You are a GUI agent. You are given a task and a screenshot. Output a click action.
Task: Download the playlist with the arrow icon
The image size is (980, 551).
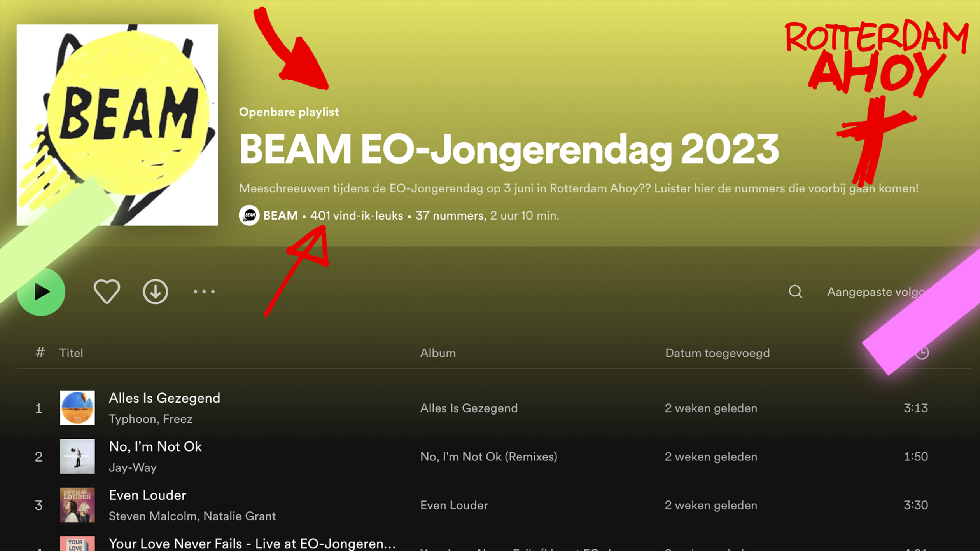[155, 291]
